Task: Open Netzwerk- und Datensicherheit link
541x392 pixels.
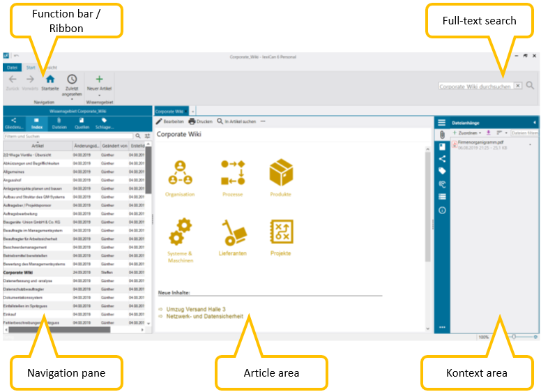Action: coord(204,316)
